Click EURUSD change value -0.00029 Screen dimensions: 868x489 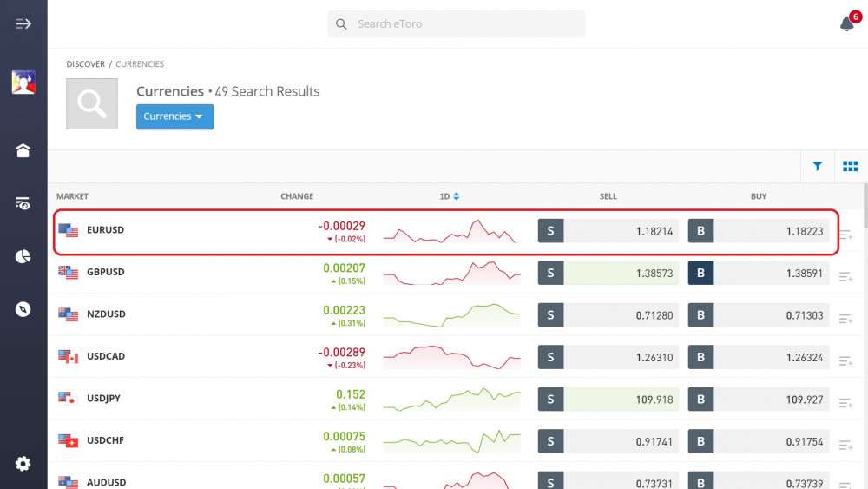pos(341,226)
